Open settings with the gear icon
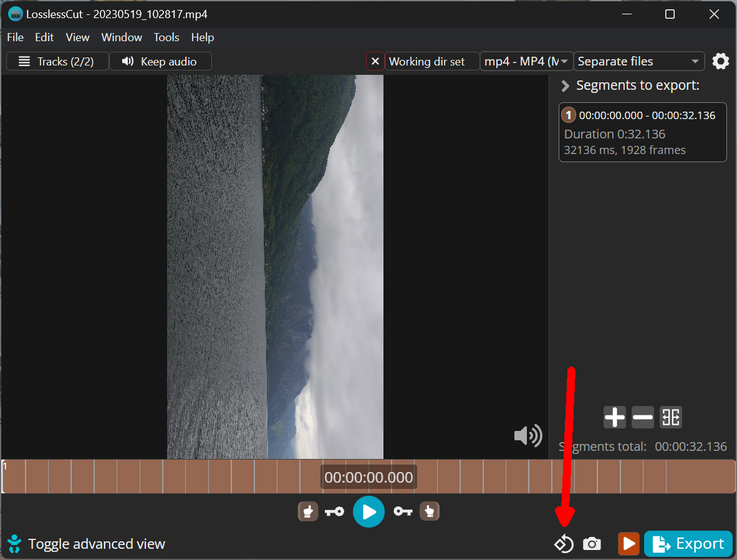The width and height of the screenshot is (737, 560). click(x=720, y=61)
